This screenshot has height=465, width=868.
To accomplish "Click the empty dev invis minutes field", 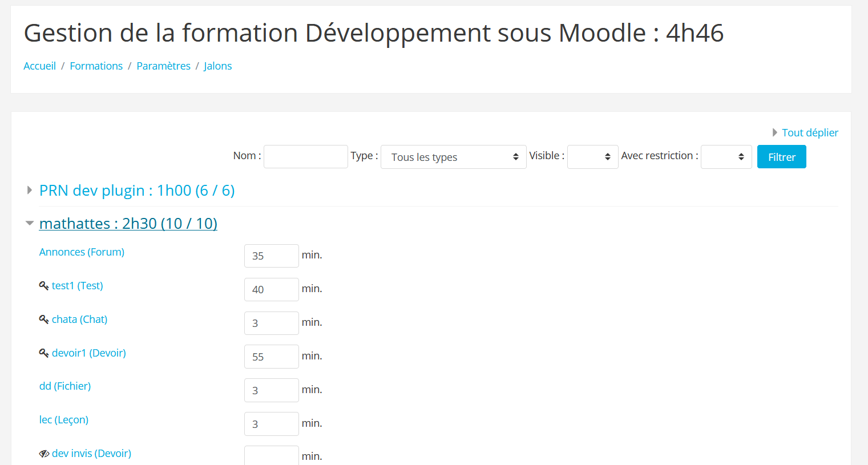I will pyautogui.click(x=271, y=456).
